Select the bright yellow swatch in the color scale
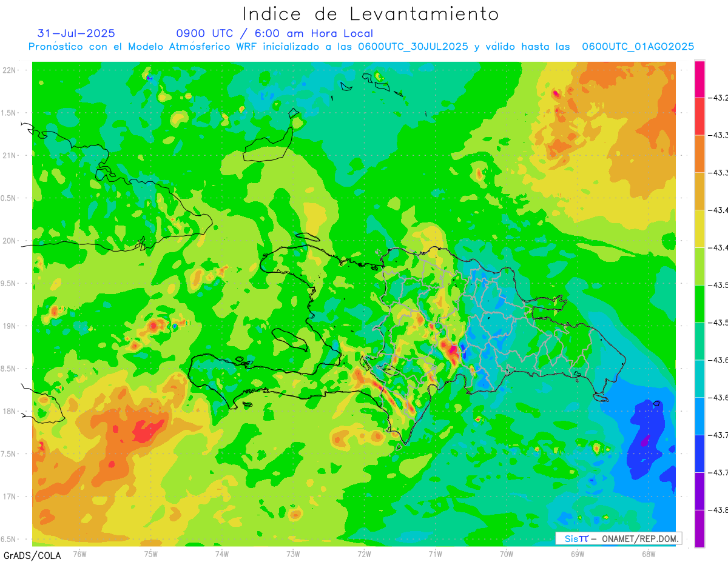The height and width of the screenshot is (562, 728). (699, 229)
